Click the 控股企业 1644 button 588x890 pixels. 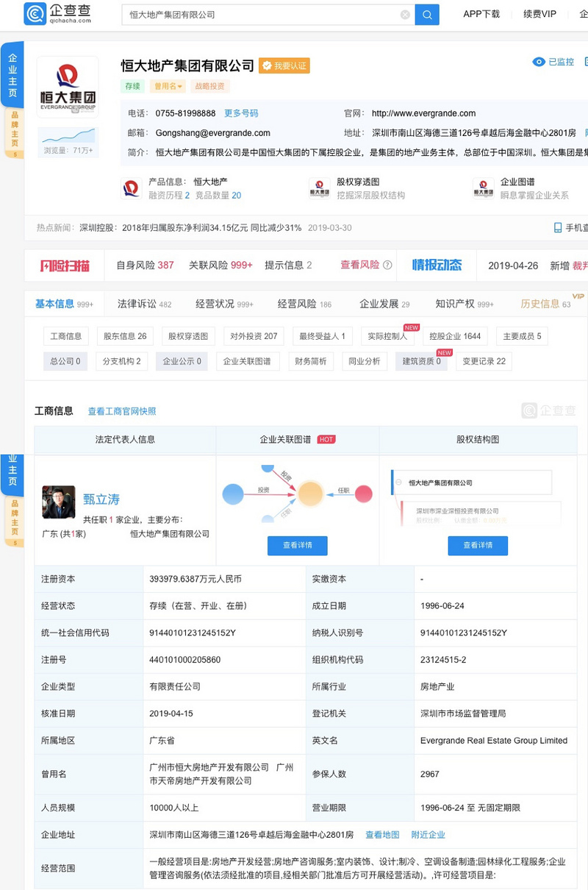(455, 336)
